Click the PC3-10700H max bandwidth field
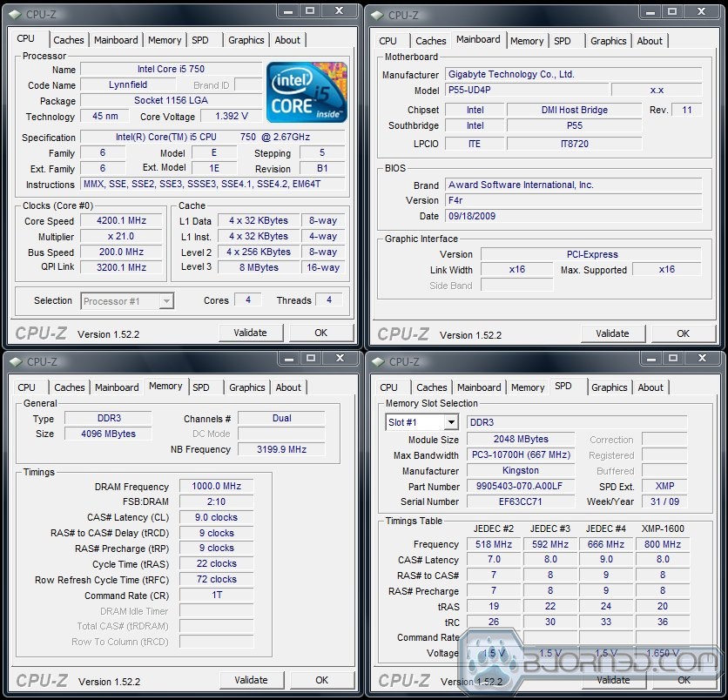 coord(521,454)
